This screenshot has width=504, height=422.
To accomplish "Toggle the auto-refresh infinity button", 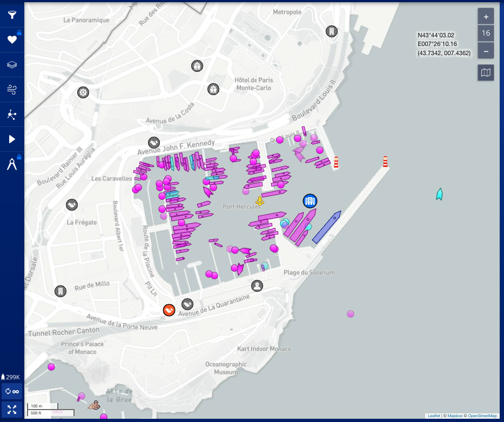I will (x=12, y=391).
